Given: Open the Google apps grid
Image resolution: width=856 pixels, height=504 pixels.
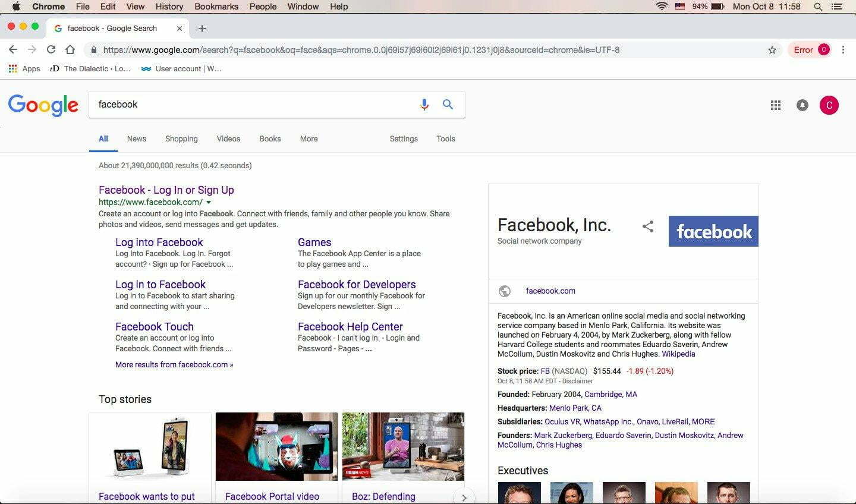Looking at the screenshot, I should (x=776, y=105).
